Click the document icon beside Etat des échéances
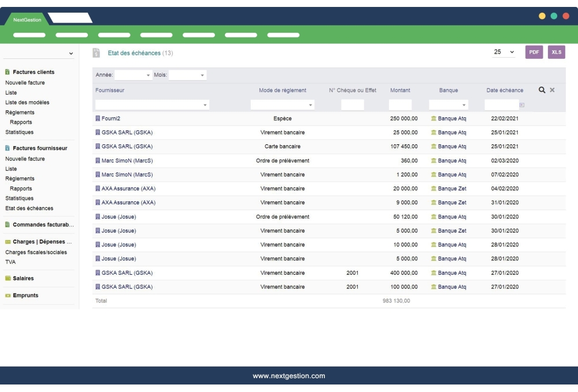 (x=97, y=53)
